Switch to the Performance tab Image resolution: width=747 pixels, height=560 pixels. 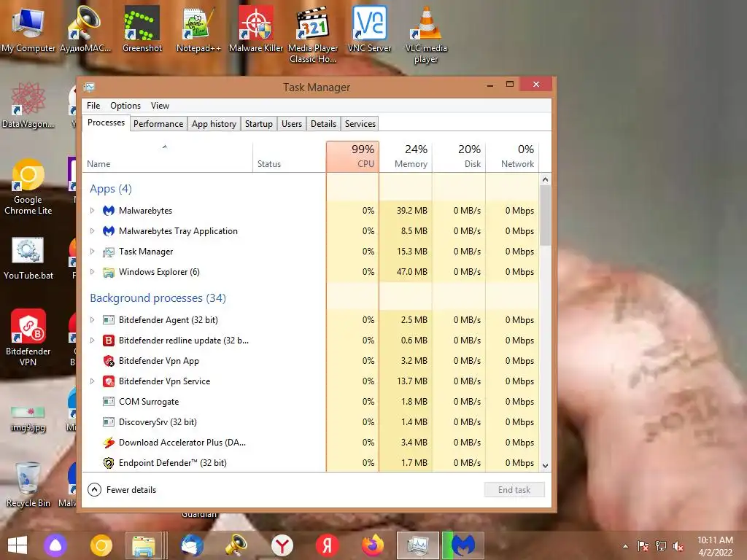[x=158, y=124]
